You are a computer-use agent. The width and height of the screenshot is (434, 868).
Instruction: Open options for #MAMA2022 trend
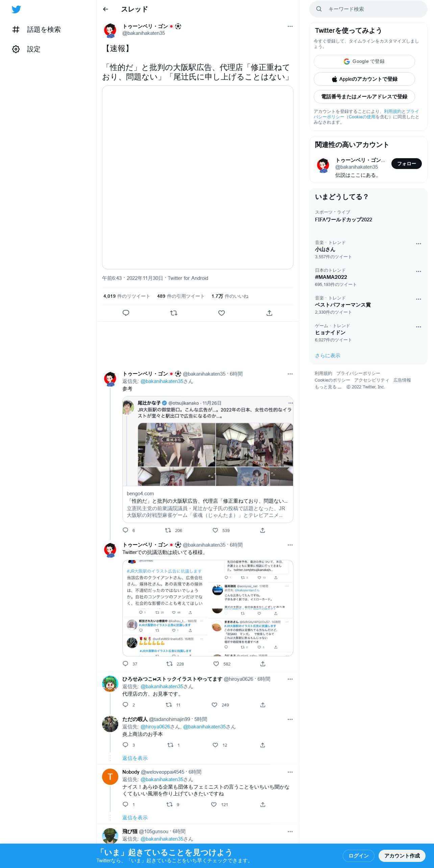418,271
